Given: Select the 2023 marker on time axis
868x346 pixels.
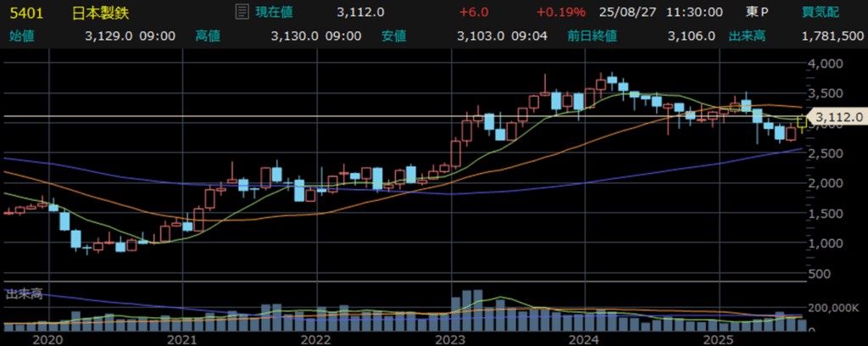Looking at the screenshot, I should (x=449, y=339).
